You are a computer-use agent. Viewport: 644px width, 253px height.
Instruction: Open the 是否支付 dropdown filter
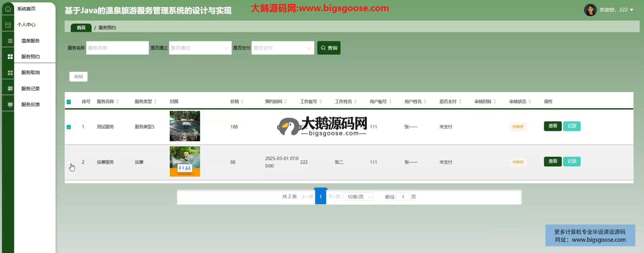[x=282, y=48]
